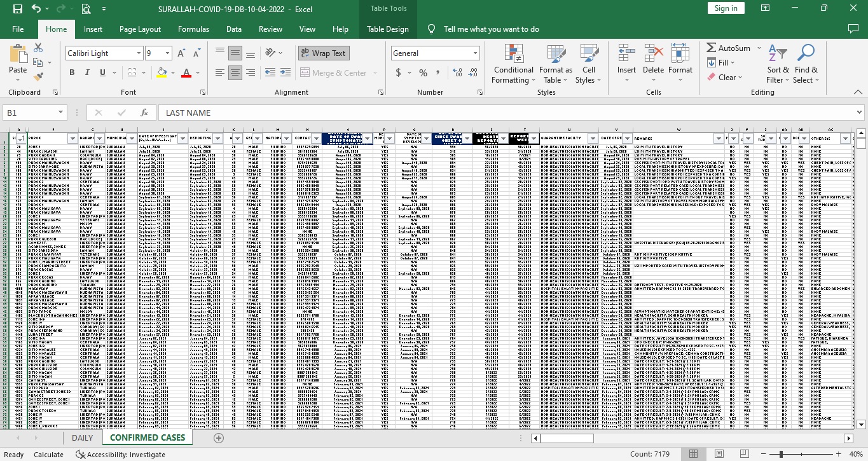Align text to the left
The width and height of the screenshot is (868, 461).
click(x=220, y=73)
